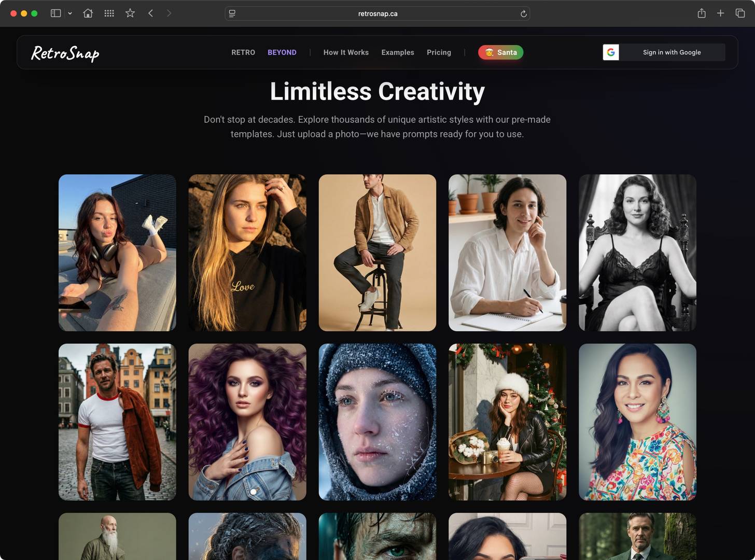
Task: Select the person writing in white shirt thumbnail
Action: (x=507, y=253)
